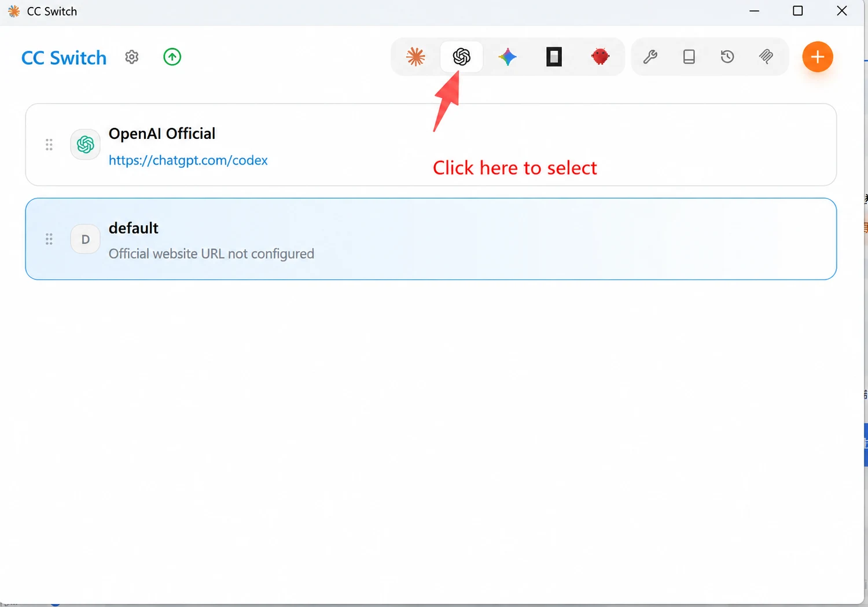Switch to the Claude app tab
This screenshot has height=607, width=868.
click(415, 57)
